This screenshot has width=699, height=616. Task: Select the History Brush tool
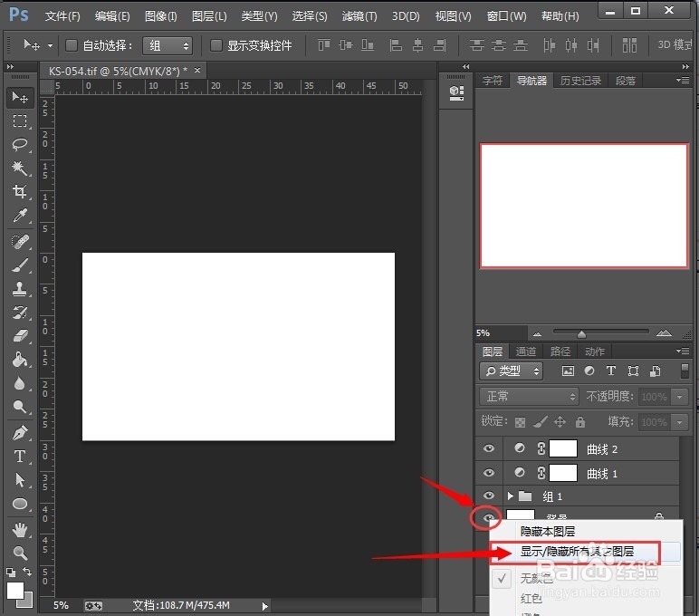[x=20, y=313]
